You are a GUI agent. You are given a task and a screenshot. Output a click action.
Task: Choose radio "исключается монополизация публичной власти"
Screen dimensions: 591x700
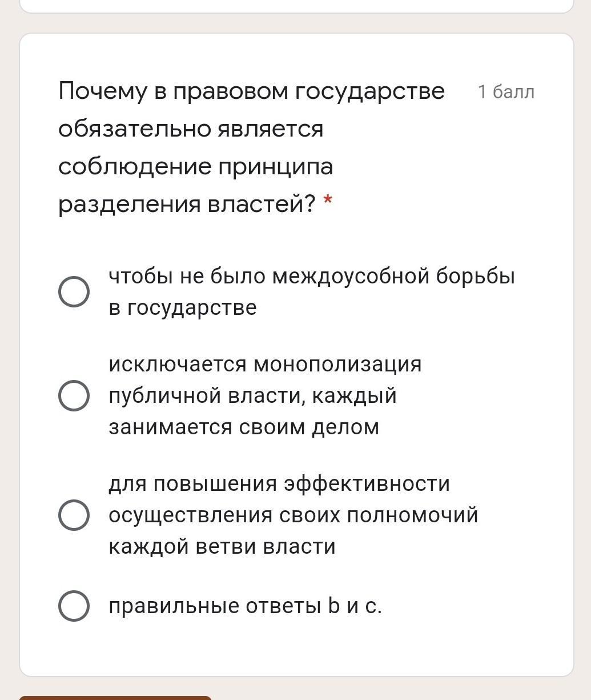point(74,395)
